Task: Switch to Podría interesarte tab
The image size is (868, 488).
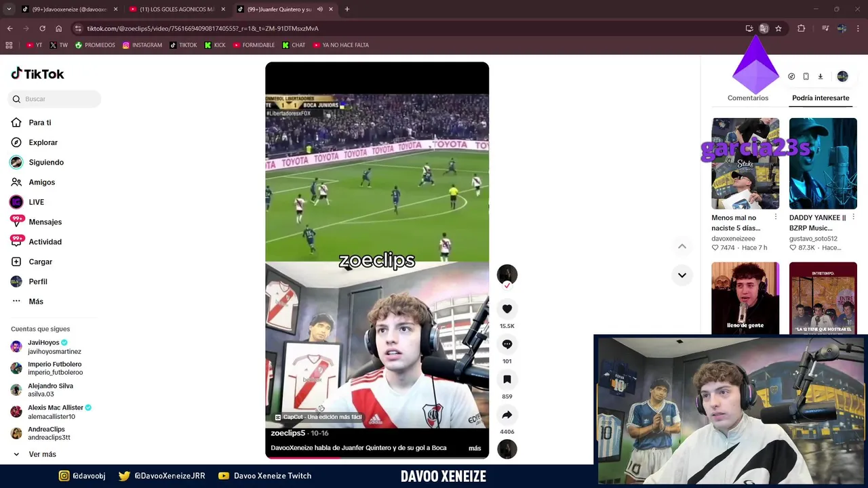Action: pyautogui.click(x=821, y=98)
